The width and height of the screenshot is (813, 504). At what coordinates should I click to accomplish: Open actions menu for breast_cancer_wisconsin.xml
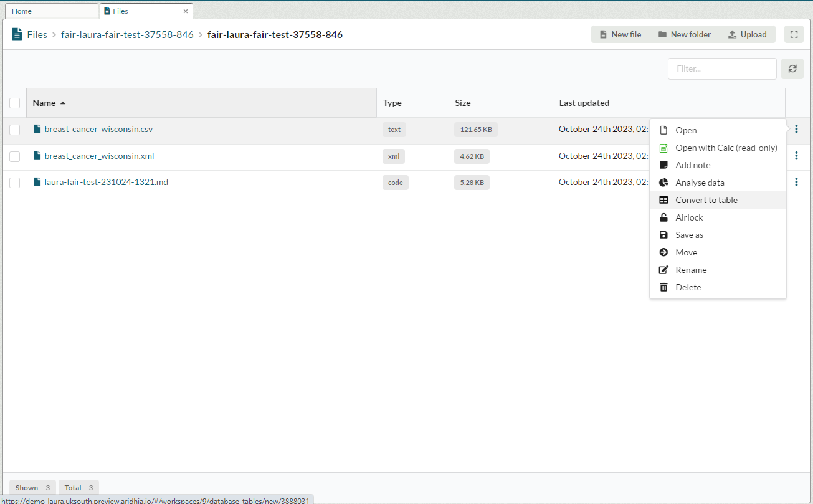pos(796,156)
